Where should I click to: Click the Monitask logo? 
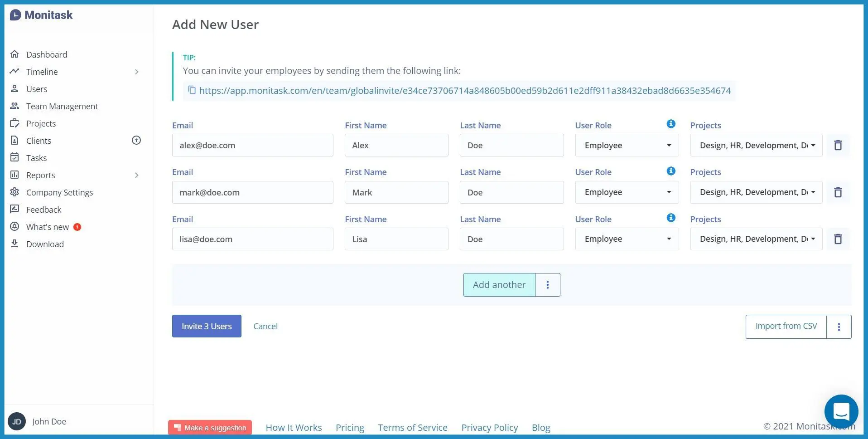pos(41,15)
